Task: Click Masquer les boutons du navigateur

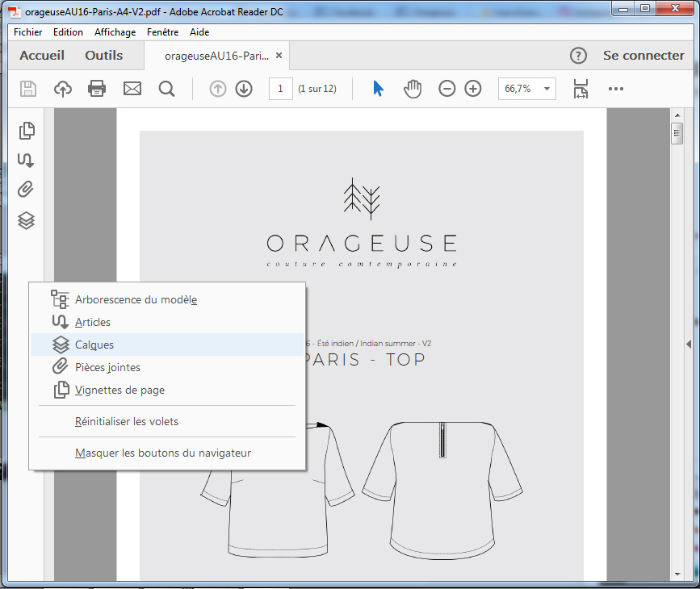Action: pos(167,453)
